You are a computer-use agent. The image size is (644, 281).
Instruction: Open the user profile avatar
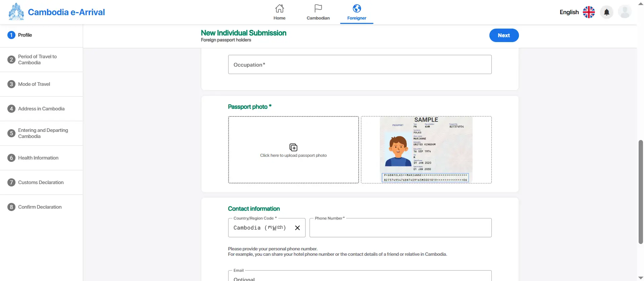[625, 12]
